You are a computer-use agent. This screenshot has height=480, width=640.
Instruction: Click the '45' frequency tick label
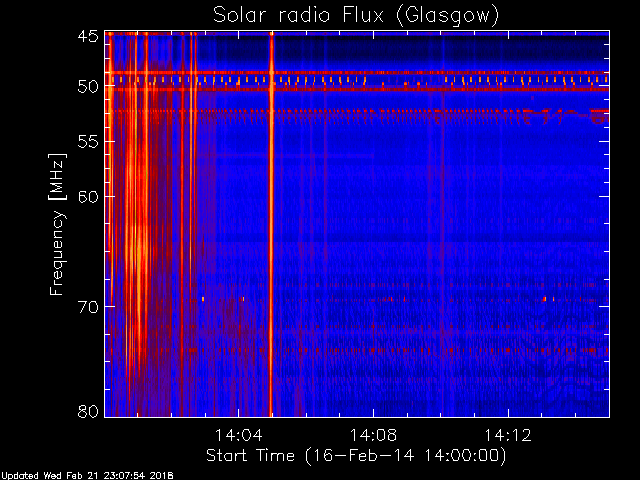tap(88, 36)
